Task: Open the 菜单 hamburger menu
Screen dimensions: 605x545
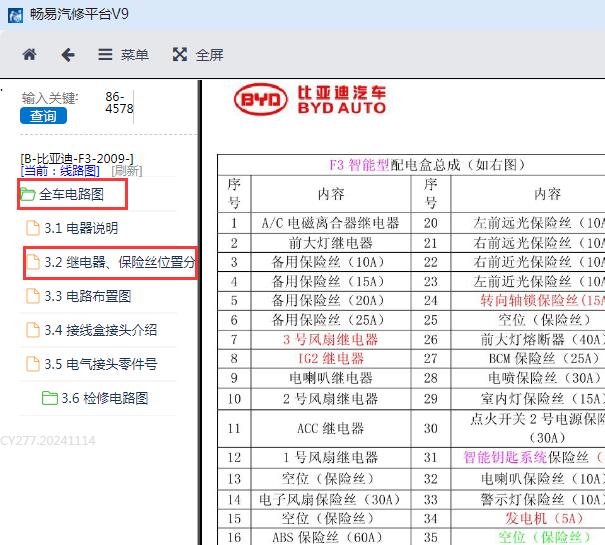Action: (x=123, y=55)
